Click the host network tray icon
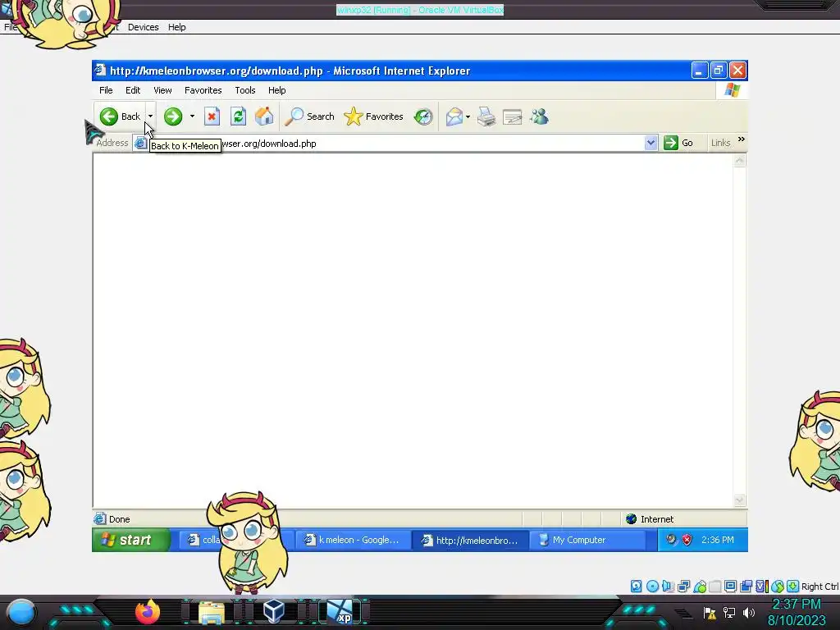The image size is (840, 630). coord(729,612)
